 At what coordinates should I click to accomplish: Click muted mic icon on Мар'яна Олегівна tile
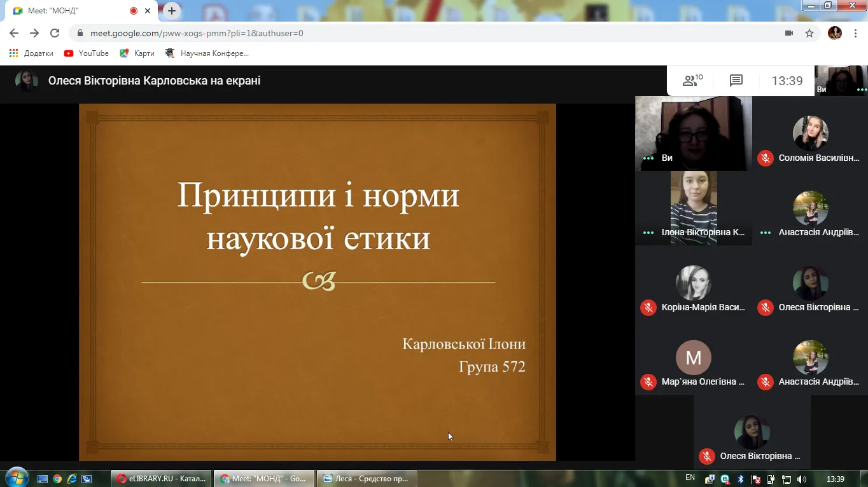point(648,381)
